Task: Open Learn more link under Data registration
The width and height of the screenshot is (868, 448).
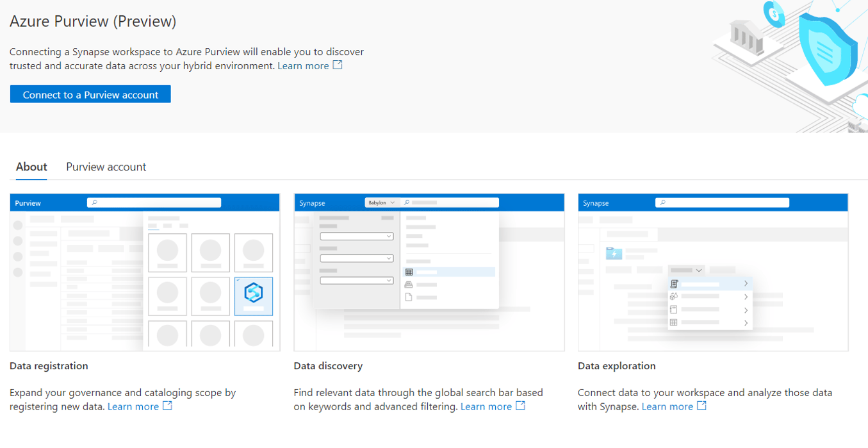Action: point(133,406)
